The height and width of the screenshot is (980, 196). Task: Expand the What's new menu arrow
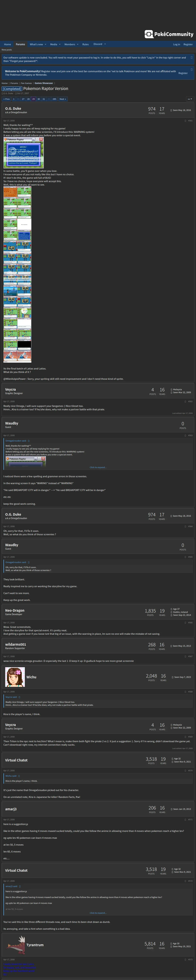(45, 45)
